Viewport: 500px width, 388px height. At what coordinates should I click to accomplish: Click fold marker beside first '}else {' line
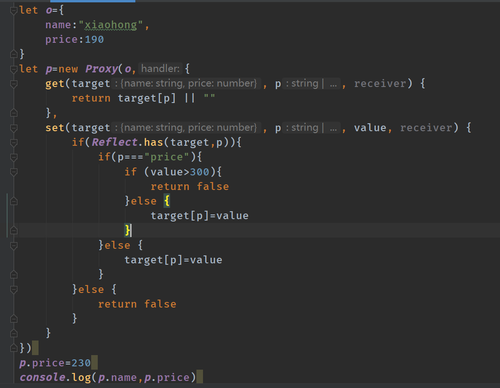click(x=14, y=201)
